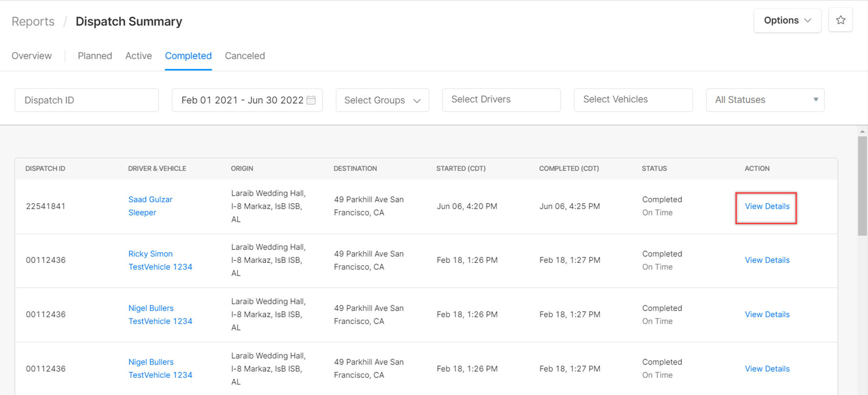Click the scrollbar up arrow

click(862, 131)
